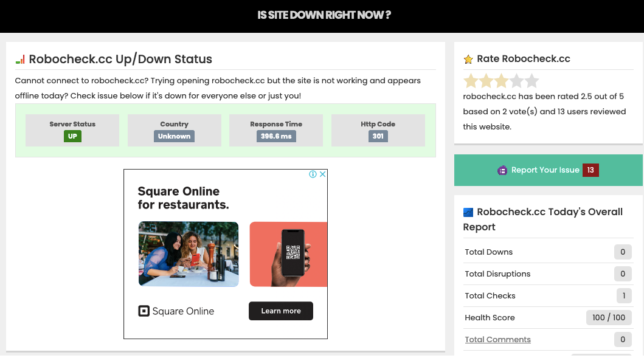Click the 100 / 100 Health Score value

pyautogui.click(x=609, y=317)
